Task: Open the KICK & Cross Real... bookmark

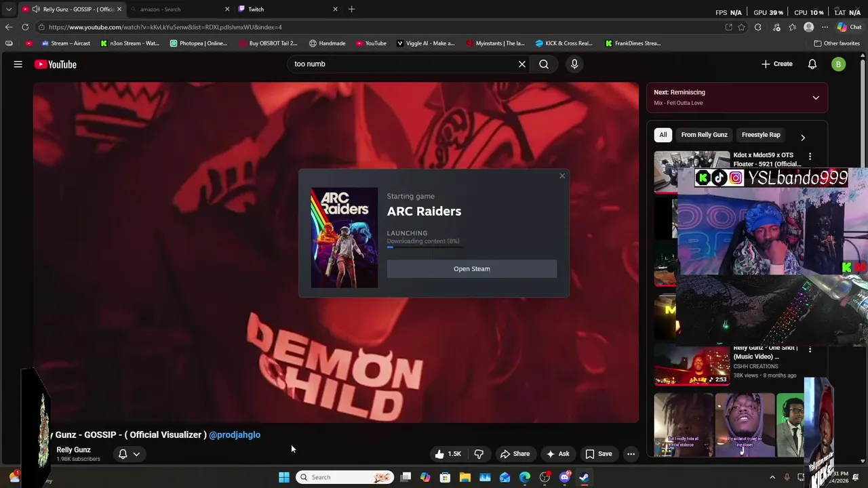Action: pos(564,43)
